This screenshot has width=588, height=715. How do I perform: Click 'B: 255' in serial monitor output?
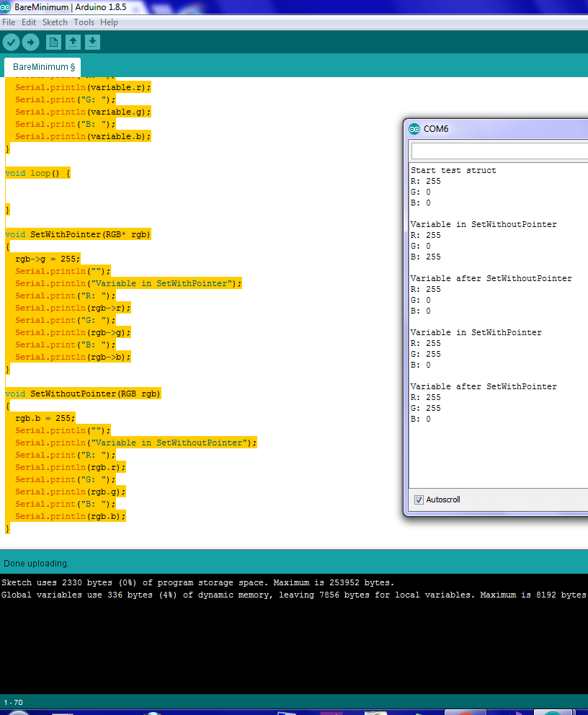pyautogui.click(x=426, y=257)
